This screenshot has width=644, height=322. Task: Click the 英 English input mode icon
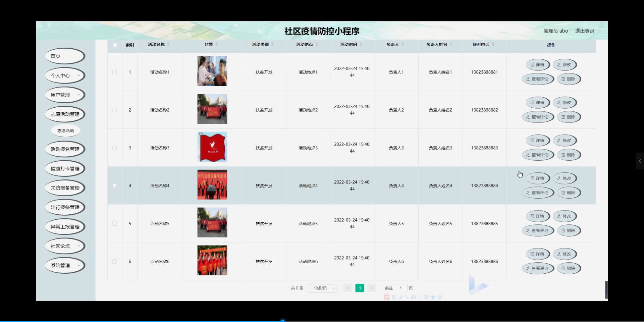[393, 297]
